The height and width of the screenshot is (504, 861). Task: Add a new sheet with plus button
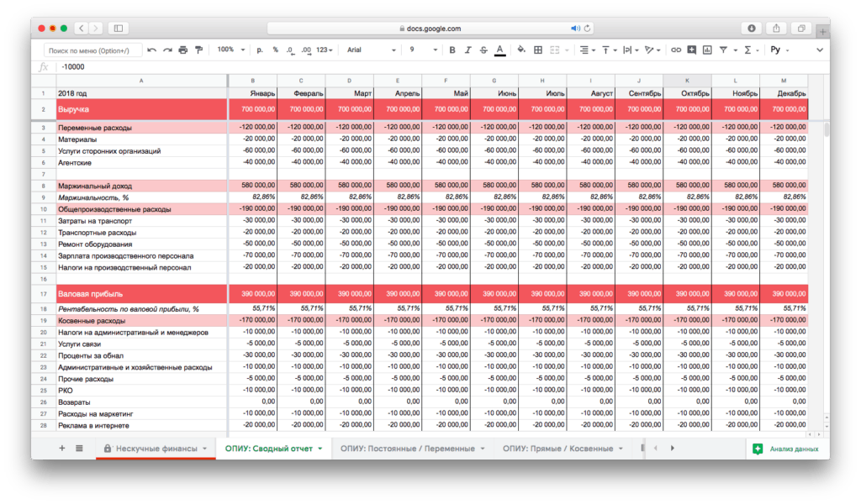coord(61,449)
